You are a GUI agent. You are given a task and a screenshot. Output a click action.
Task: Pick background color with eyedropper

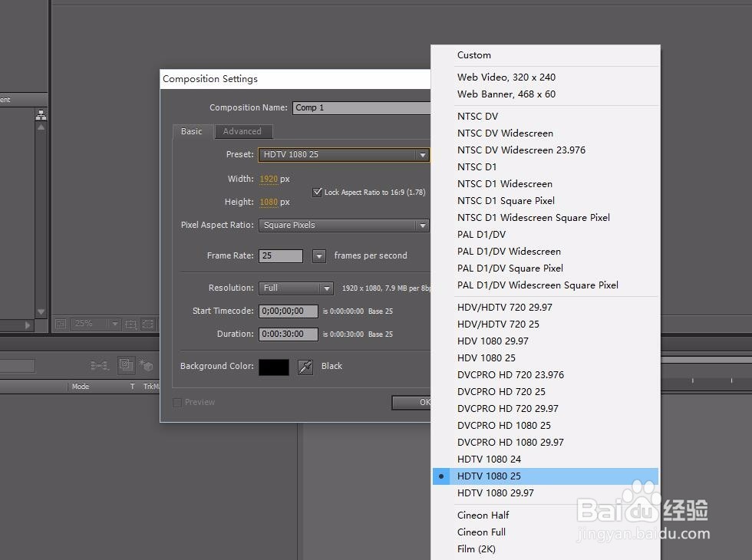(305, 367)
